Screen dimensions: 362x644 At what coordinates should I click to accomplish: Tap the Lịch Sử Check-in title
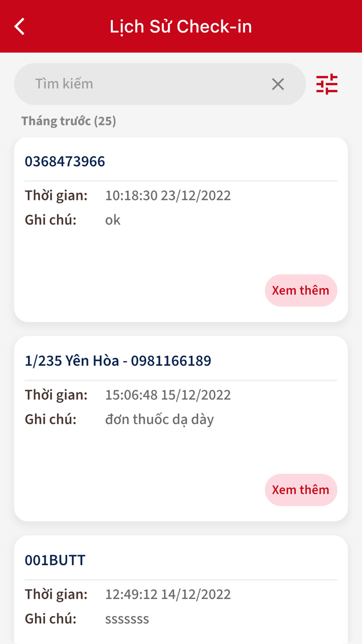[x=180, y=26]
